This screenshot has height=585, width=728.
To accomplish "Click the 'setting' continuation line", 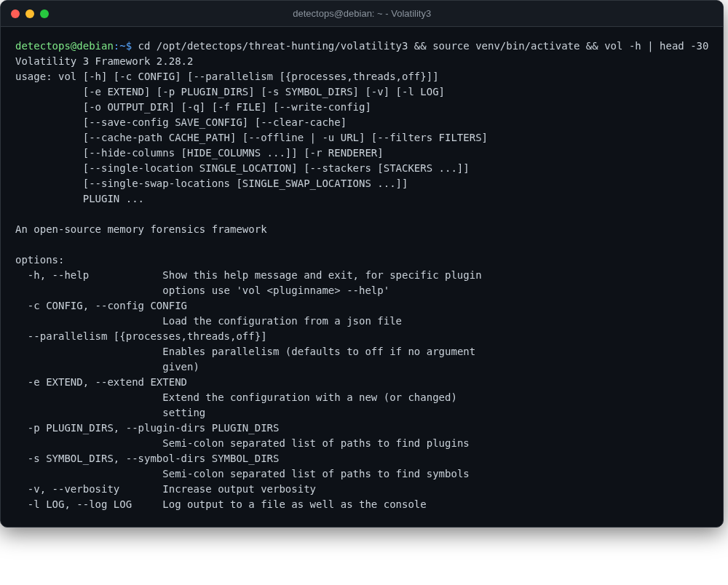I will (184, 413).
